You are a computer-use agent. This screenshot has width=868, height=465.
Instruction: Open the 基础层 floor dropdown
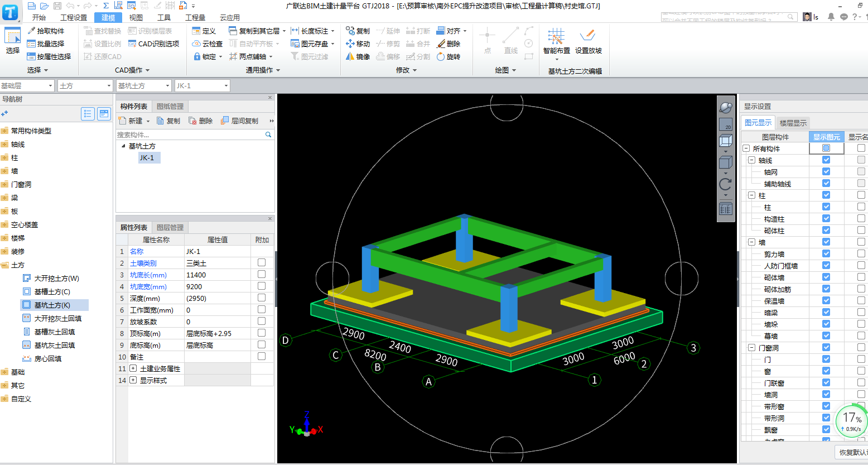(x=27, y=85)
